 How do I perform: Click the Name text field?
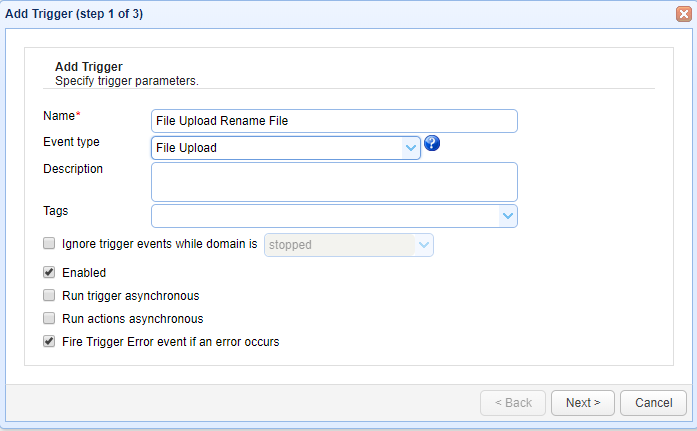(334, 121)
